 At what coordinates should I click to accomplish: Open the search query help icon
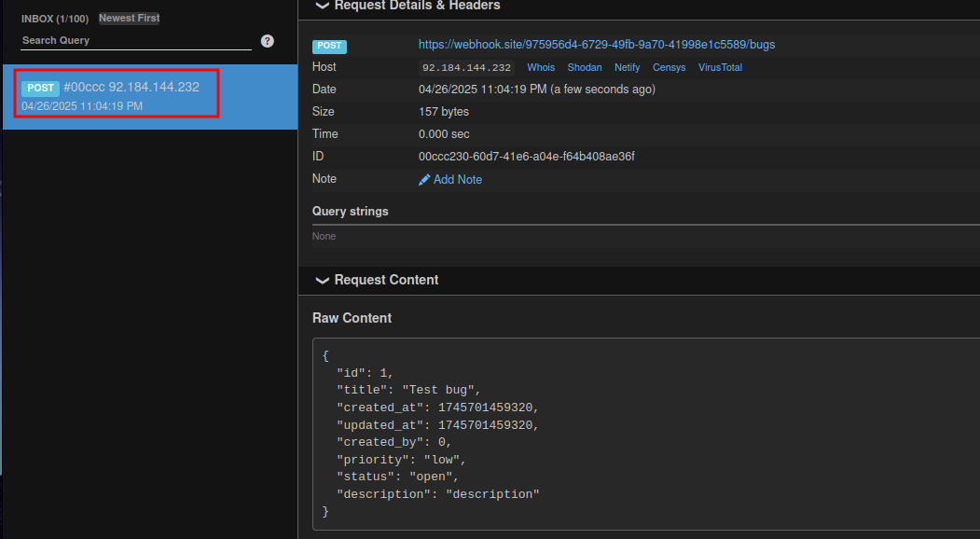268,41
